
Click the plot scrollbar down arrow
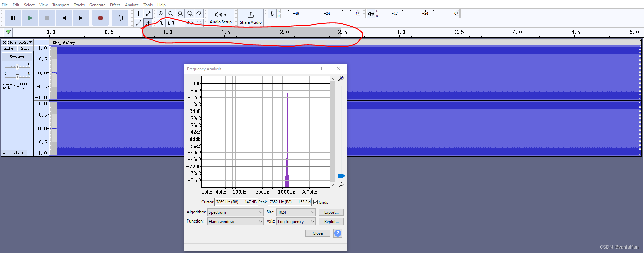tap(333, 185)
